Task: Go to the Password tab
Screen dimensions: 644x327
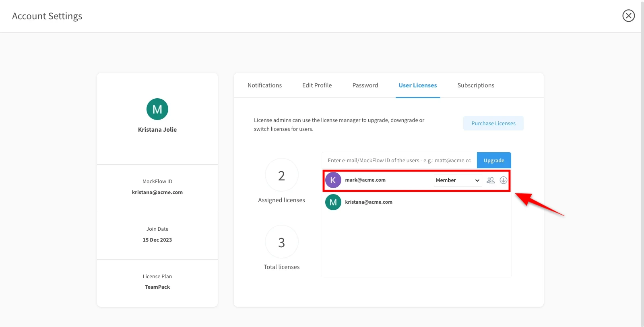Action: point(365,85)
